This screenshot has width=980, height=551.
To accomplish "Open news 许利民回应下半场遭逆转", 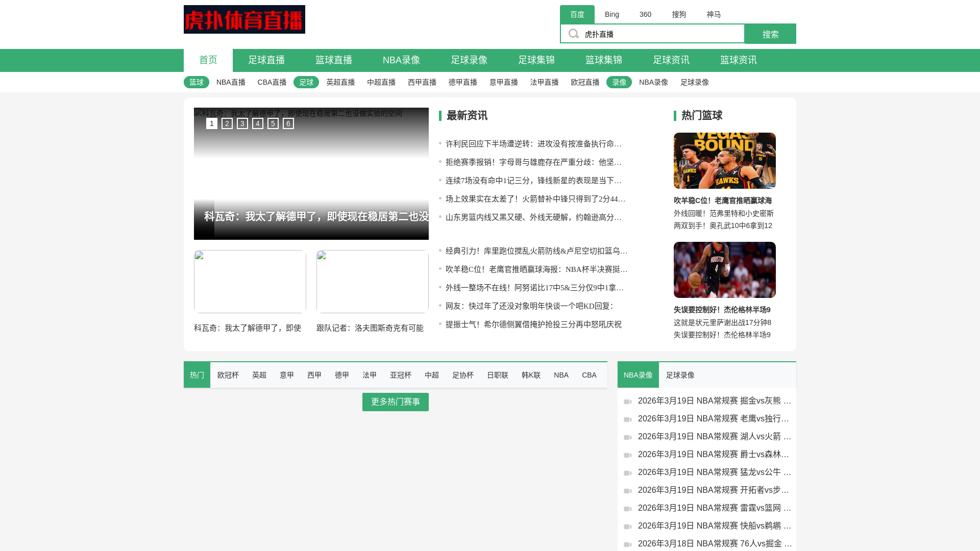I will (533, 144).
